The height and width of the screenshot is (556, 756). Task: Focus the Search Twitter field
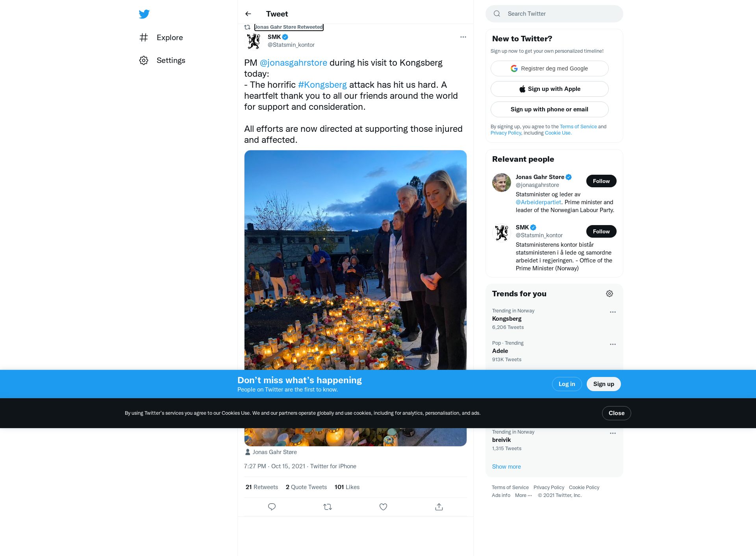(554, 14)
